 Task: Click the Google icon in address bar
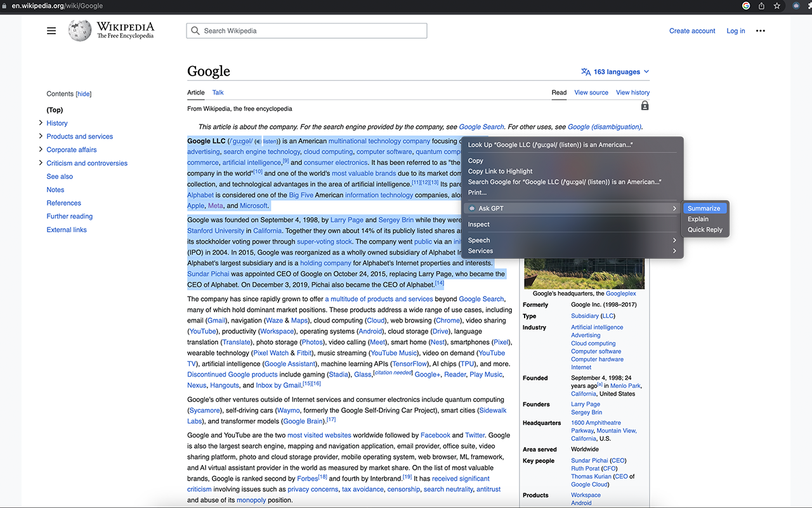745,6
